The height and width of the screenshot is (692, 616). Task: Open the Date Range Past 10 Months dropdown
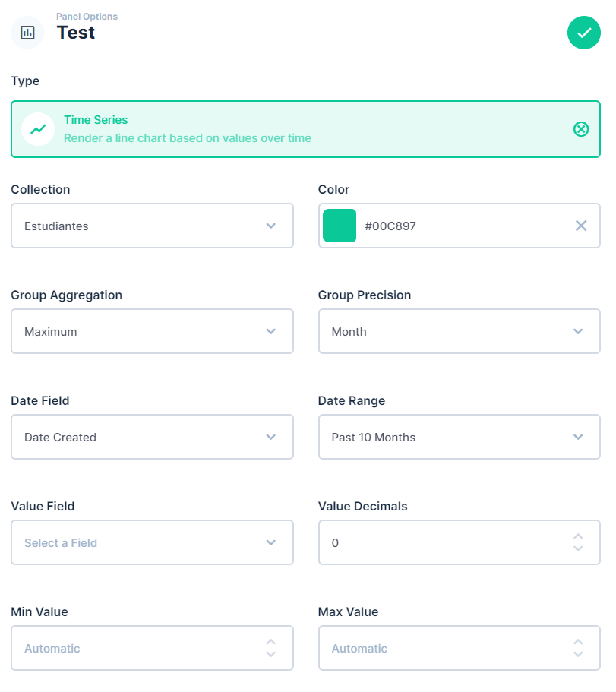pos(460,437)
